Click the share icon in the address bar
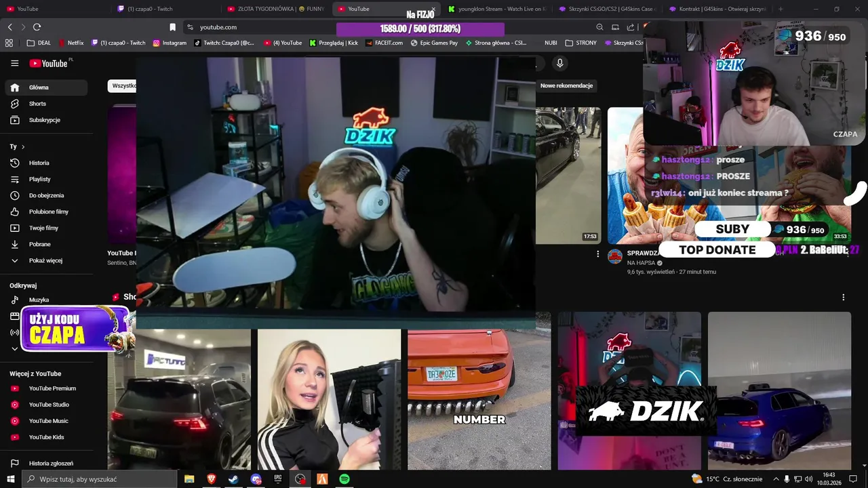The width and height of the screenshot is (868, 488). (631, 27)
